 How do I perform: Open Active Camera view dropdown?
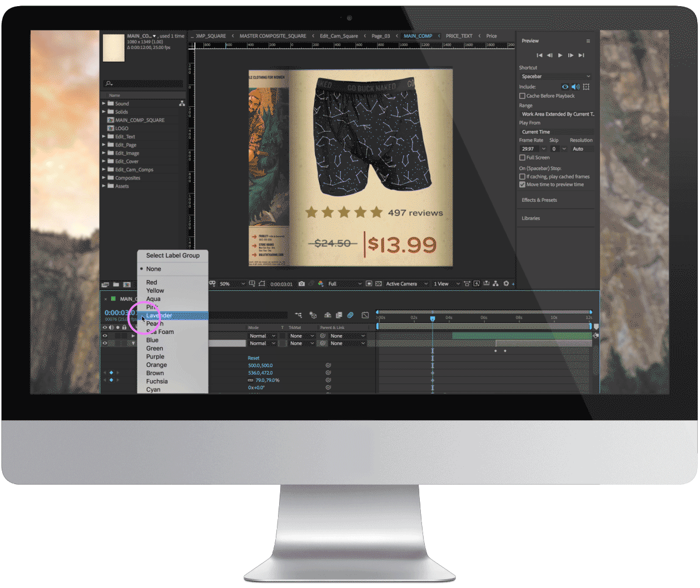(407, 284)
